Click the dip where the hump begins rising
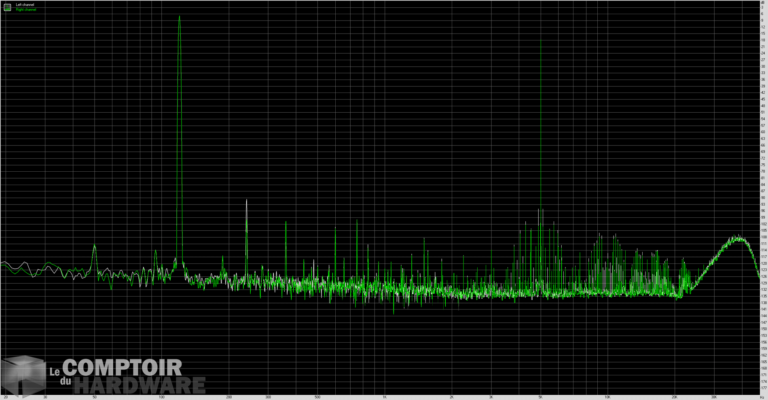Screen dimensions: 768x400 coord(681,294)
